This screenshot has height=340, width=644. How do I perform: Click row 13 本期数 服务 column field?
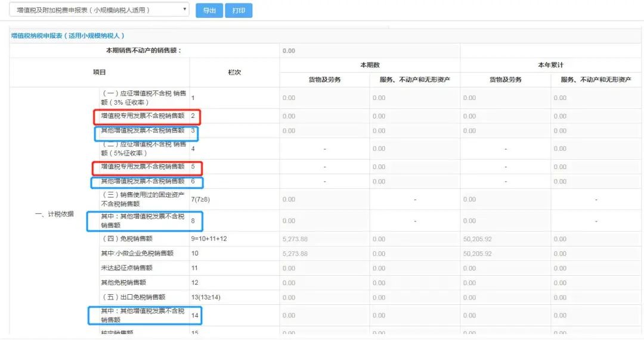tap(415, 298)
